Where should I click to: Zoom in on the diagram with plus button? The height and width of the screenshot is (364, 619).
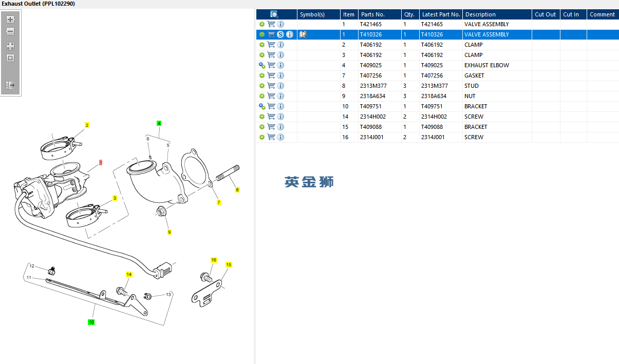tap(10, 20)
